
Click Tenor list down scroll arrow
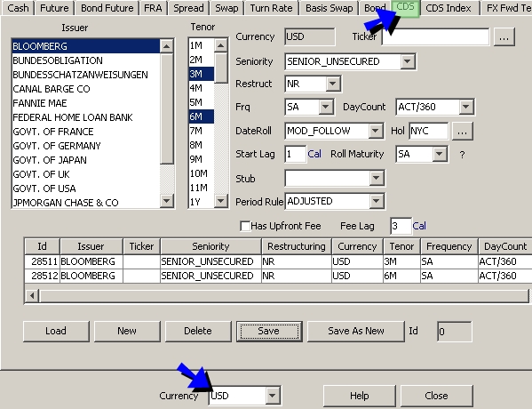click(x=220, y=201)
